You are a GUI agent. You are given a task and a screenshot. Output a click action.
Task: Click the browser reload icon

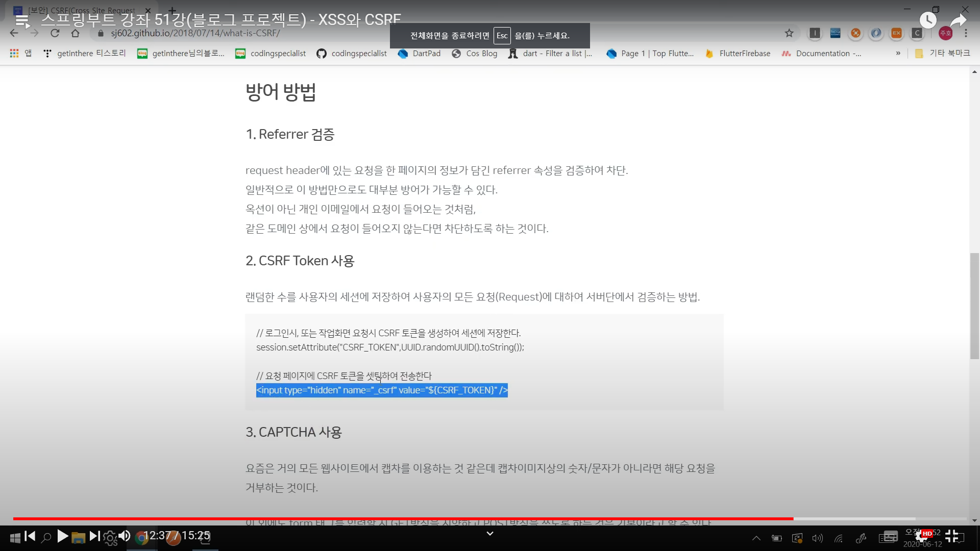tap(55, 33)
